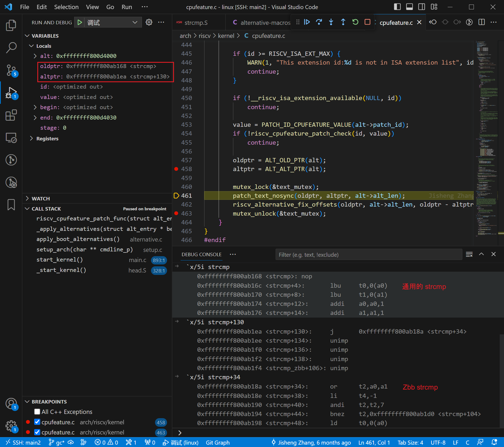Open launch.json with the gear icon
The width and height of the screenshot is (504, 447).
coord(149,22)
